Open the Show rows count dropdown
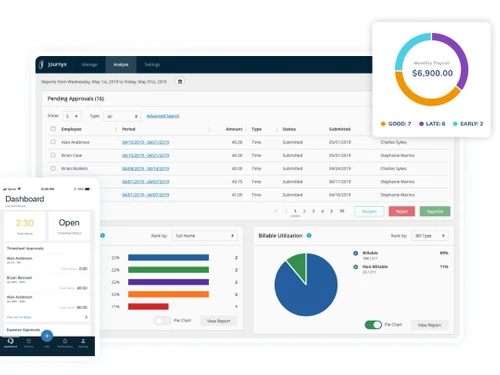The height and width of the screenshot is (375, 500). [x=72, y=116]
